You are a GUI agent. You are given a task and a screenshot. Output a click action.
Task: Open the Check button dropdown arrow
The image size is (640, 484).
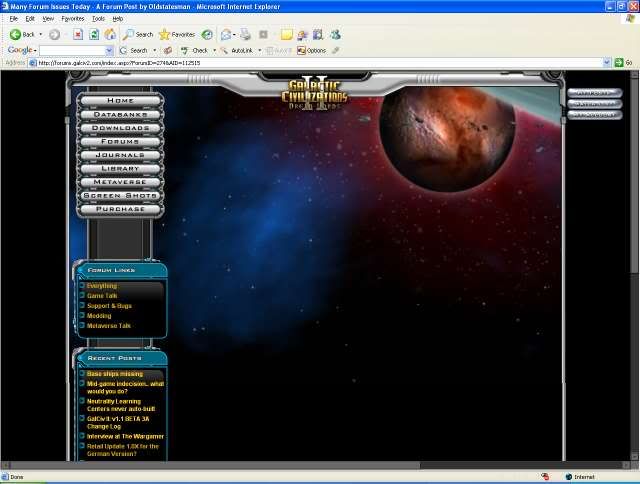tap(215, 51)
